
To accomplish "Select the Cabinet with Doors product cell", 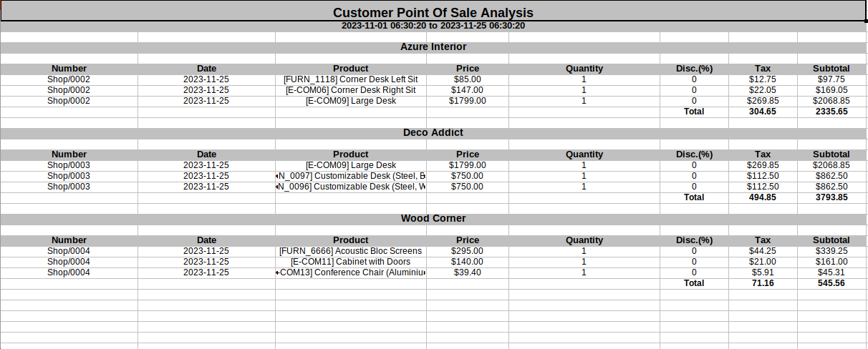I will [x=351, y=262].
